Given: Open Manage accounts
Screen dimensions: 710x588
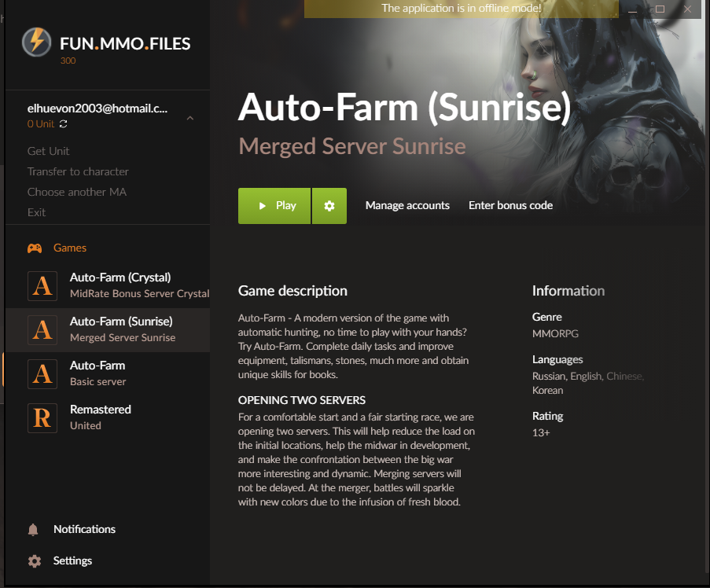Looking at the screenshot, I should pyautogui.click(x=407, y=206).
